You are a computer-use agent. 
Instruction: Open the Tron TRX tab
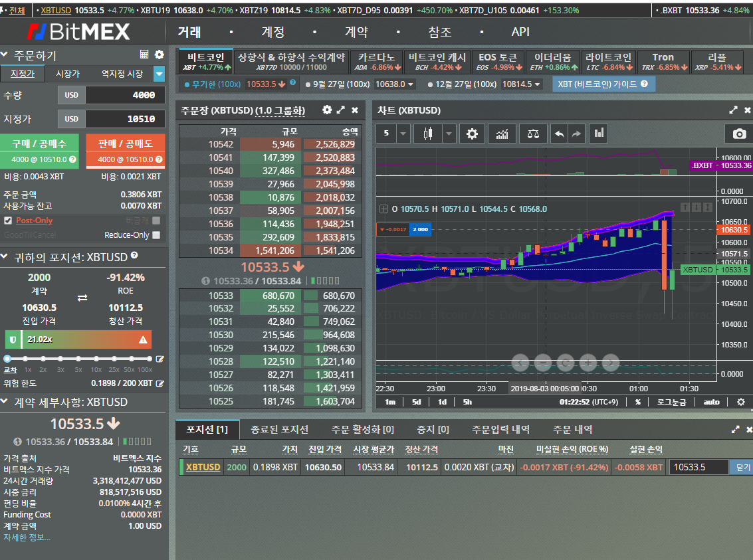[x=664, y=61]
